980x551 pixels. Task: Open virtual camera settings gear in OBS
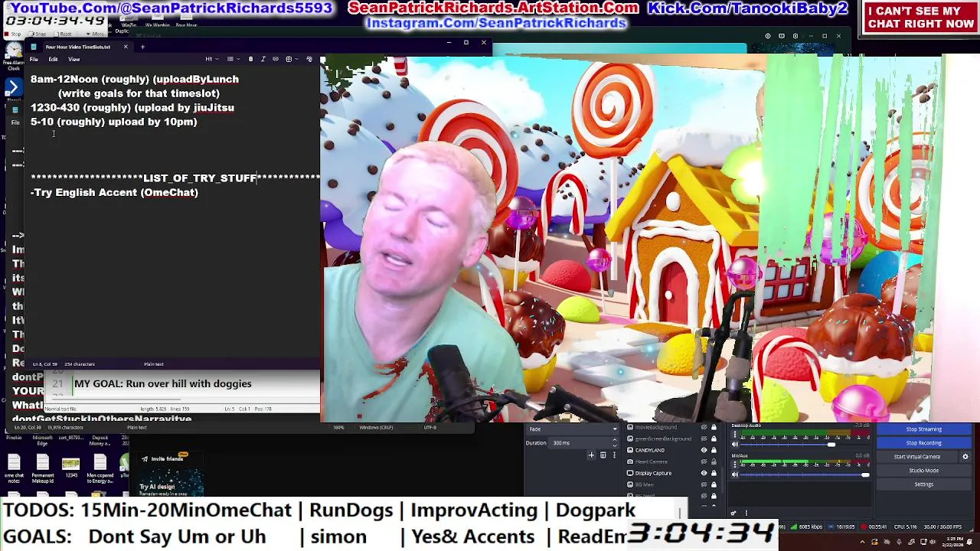tap(965, 457)
